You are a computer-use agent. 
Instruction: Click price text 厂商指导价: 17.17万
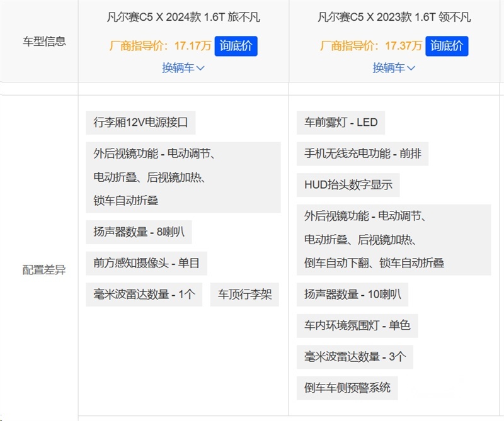tap(160, 45)
